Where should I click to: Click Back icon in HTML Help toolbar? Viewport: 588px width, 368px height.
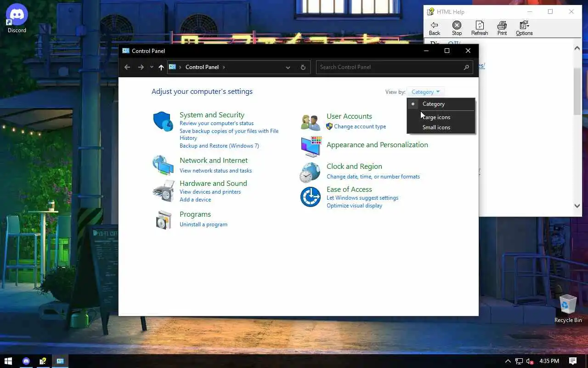click(435, 28)
